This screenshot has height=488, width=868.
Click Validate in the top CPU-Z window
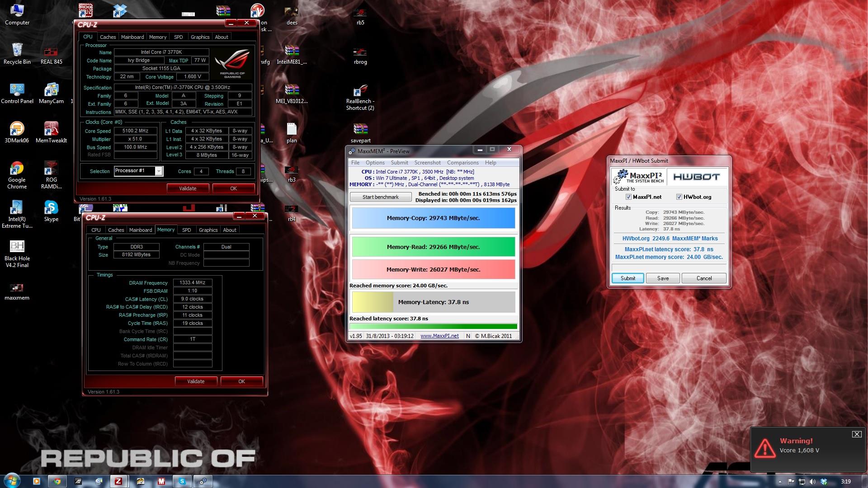188,188
